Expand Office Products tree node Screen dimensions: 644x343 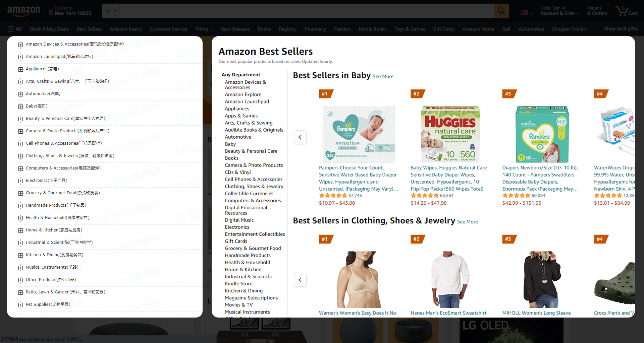coord(21,280)
